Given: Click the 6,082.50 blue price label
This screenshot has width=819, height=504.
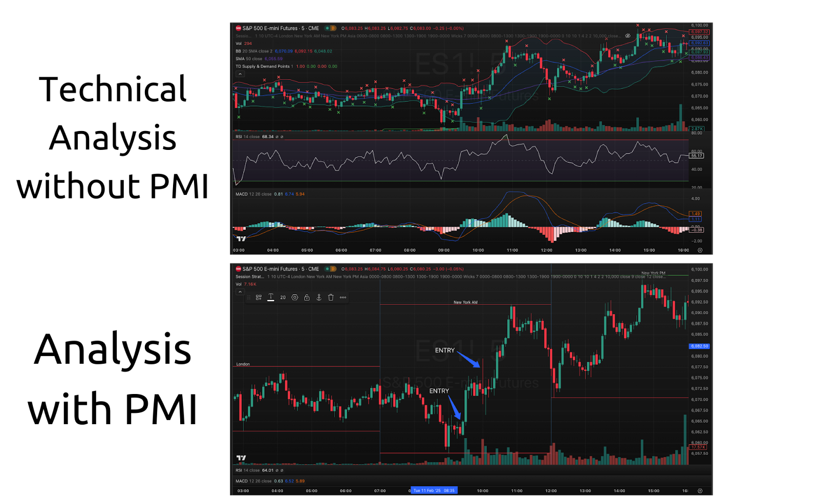Looking at the screenshot, I should tap(700, 346).
